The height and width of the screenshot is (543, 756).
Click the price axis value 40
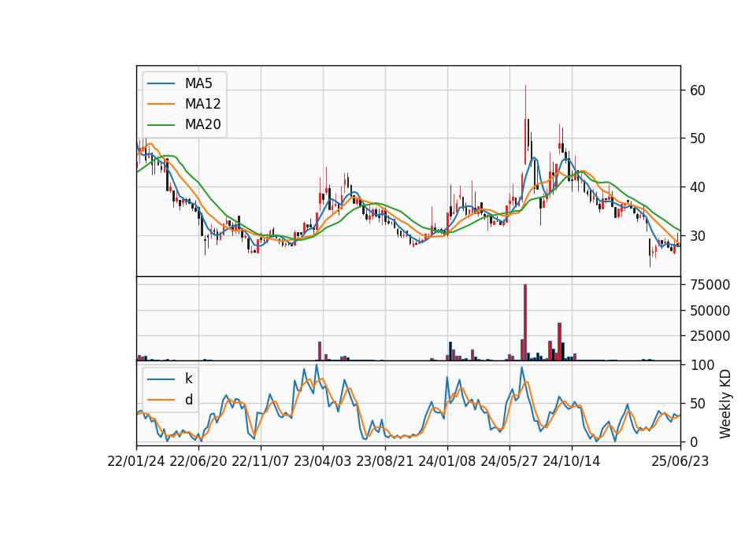[697, 187]
